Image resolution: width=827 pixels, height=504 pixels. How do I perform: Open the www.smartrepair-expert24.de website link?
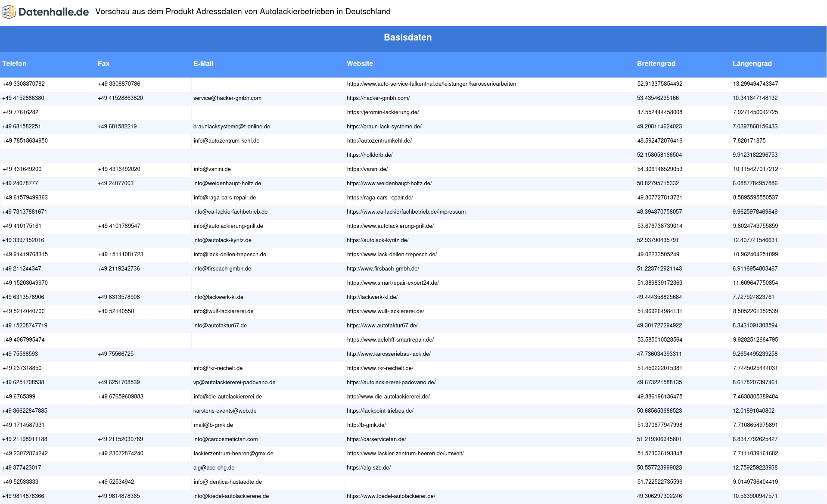[393, 283]
